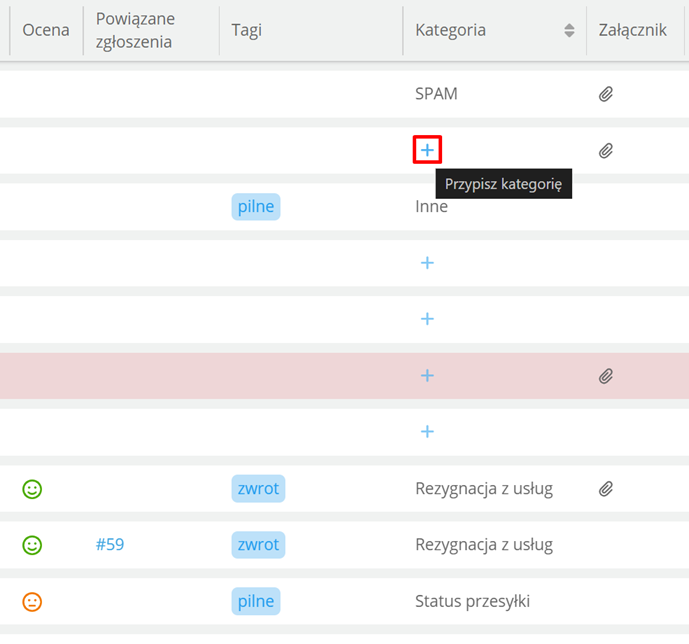Click the orange neutral face in Status przesyłki row
This screenshot has width=689, height=644.
click(x=32, y=602)
